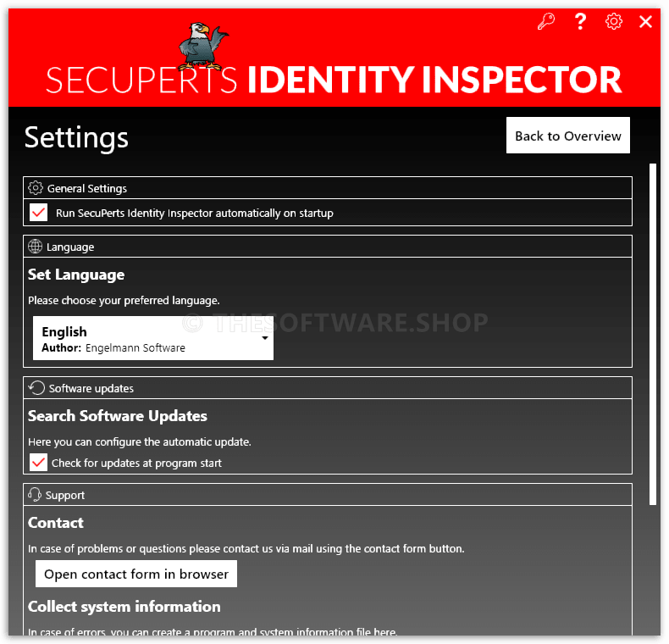Viewport: 669px width, 644px height.
Task: Toggle run automatically on startup checkbox
Action: point(38,212)
